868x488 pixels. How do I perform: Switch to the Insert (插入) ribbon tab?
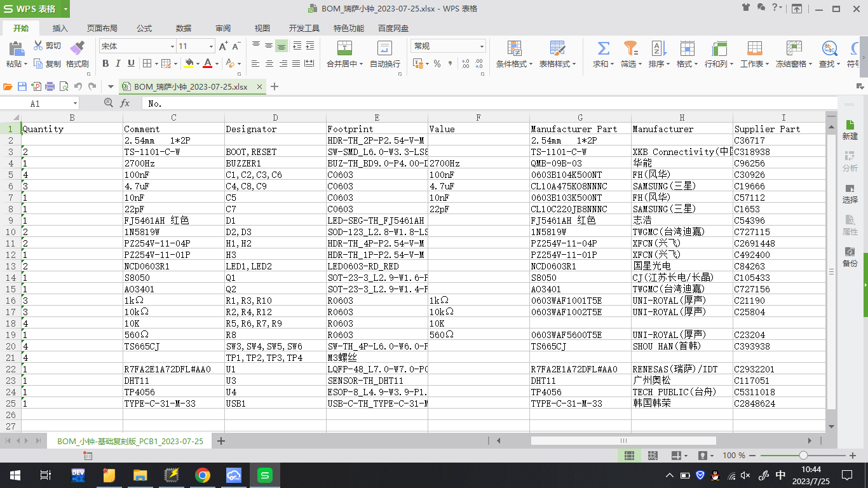tap(60, 29)
